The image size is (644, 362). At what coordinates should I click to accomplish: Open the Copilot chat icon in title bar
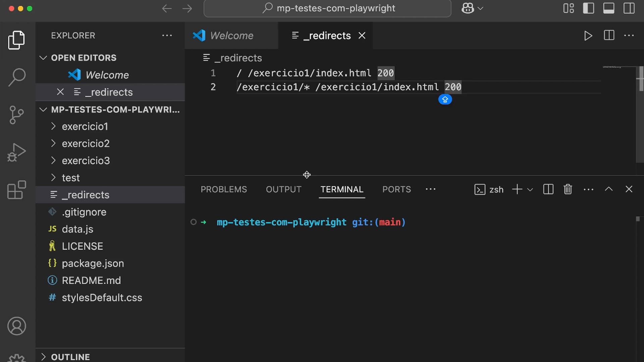click(468, 8)
